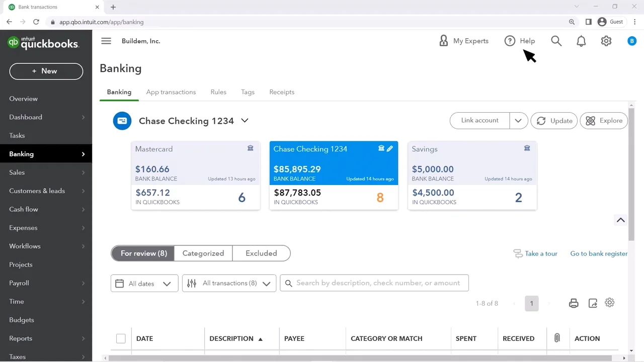Print the transactions list
Image resolution: width=644 pixels, height=362 pixels.
(574, 303)
